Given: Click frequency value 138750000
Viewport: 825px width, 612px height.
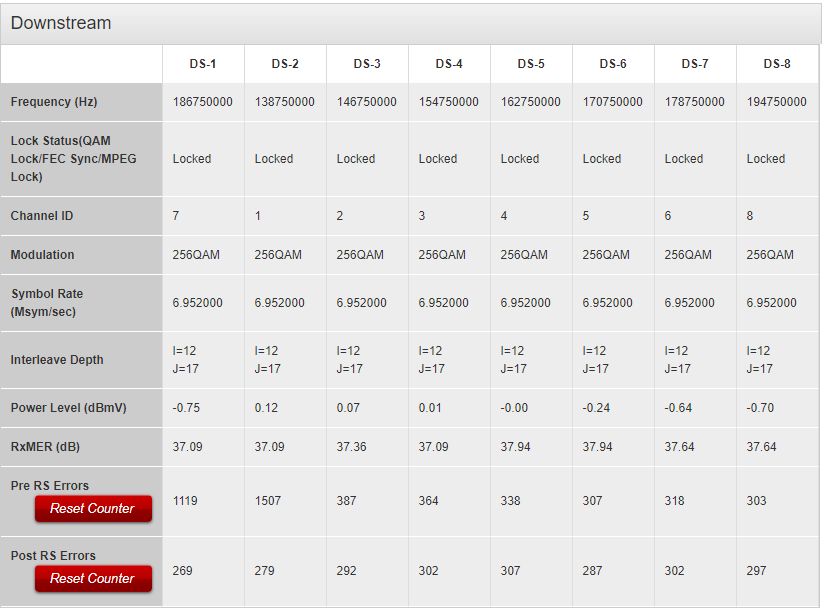Looking at the screenshot, I should coord(285,102).
